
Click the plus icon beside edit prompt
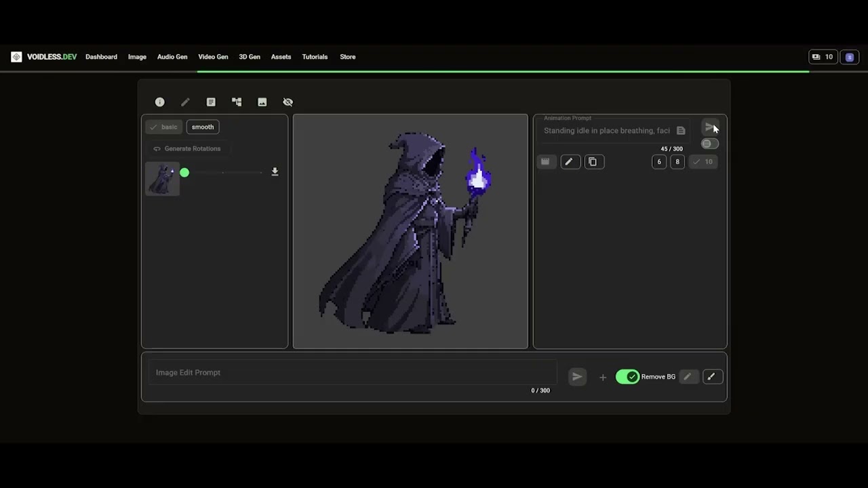pos(603,378)
